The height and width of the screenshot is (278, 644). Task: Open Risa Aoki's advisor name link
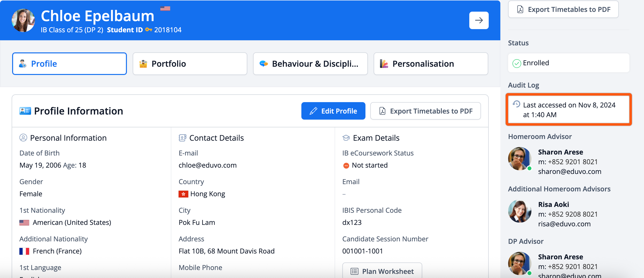click(553, 204)
